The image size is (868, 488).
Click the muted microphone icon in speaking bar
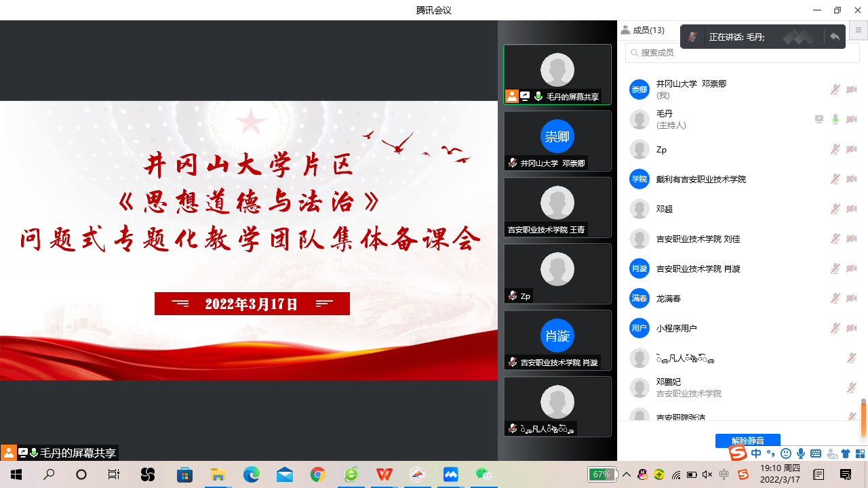692,37
